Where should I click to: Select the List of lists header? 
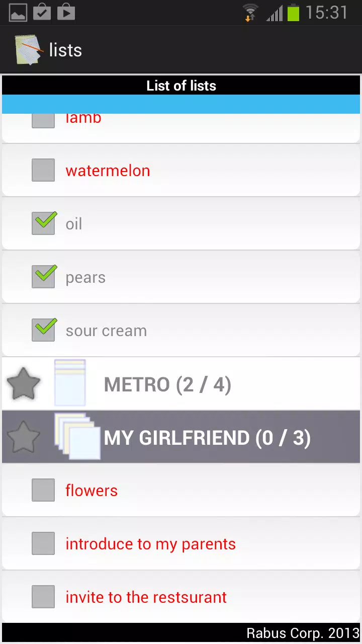pyautogui.click(x=181, y=86)
